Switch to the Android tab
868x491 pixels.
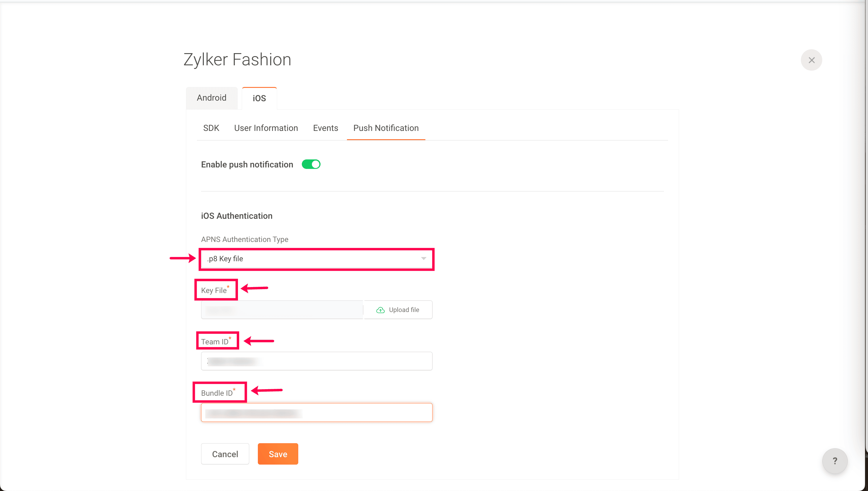point(212,98)
